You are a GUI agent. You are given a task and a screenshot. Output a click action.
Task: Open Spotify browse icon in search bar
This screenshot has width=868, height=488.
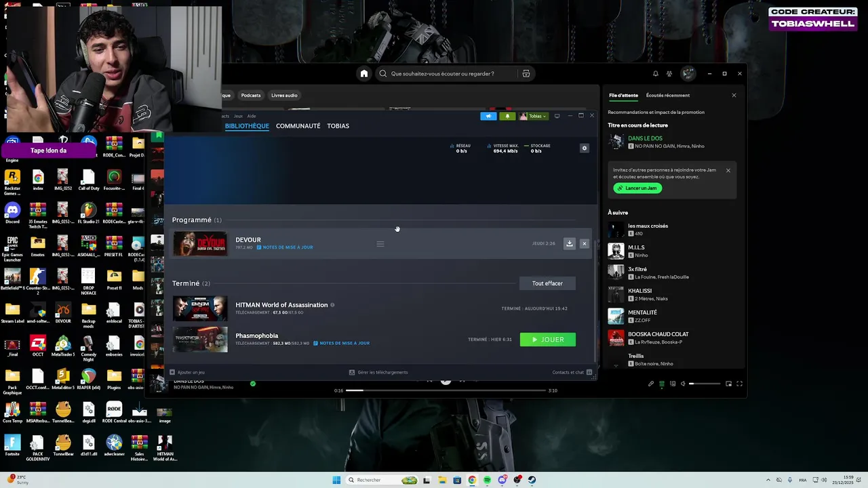point(526,74)
